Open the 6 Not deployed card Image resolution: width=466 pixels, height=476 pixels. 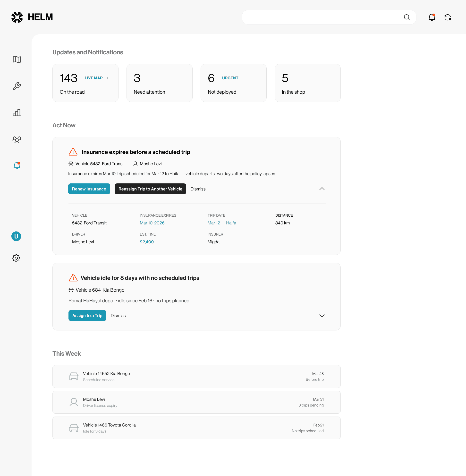[x=234, y=83]
